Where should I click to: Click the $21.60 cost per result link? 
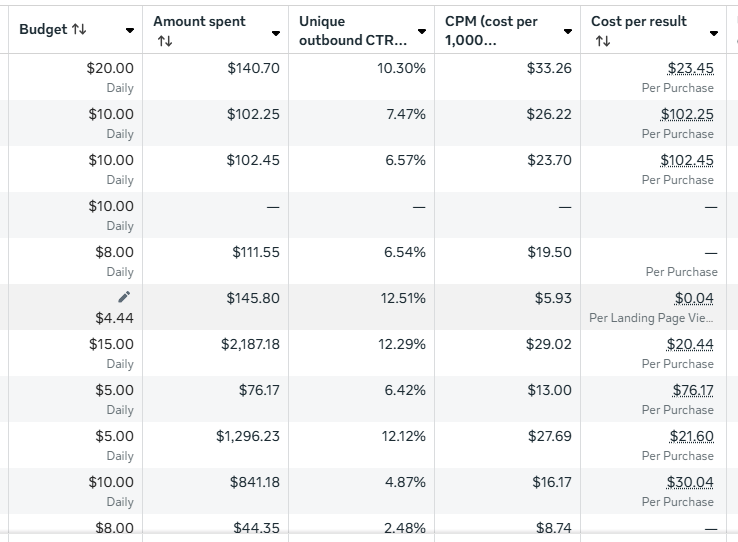coord(691,436)
